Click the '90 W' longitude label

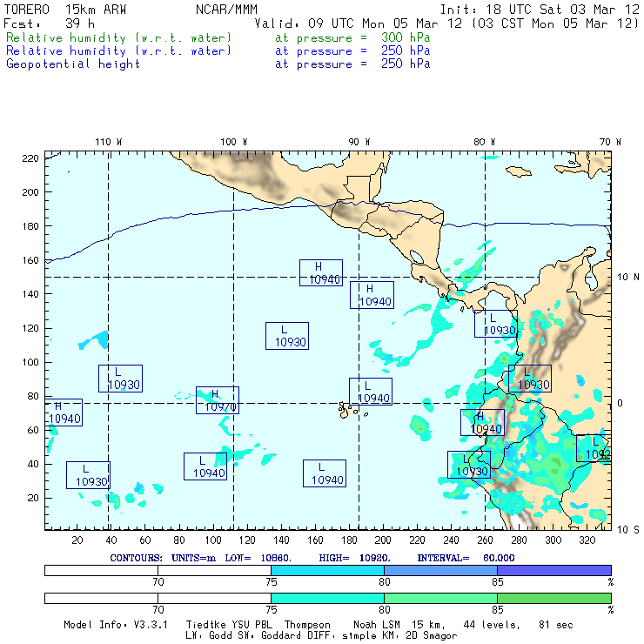click(x=359, y=142)
